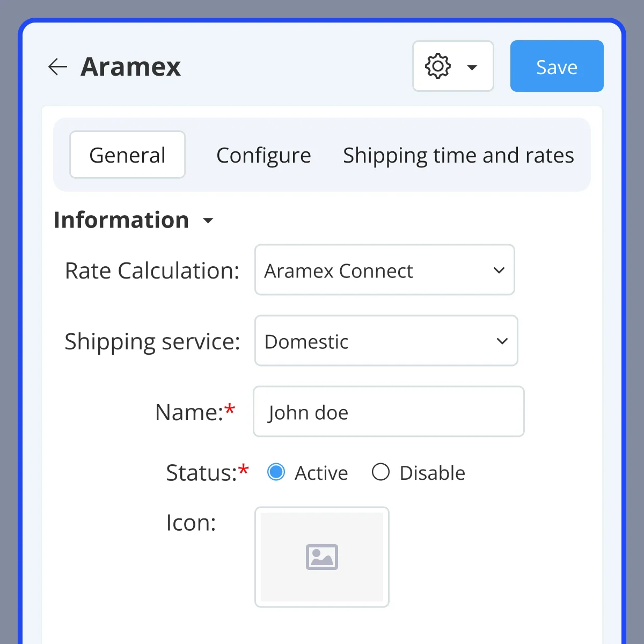Click the Disable label text
Image resolution: width=644 pixels, height=644 pixels.
tap(432, 473)
